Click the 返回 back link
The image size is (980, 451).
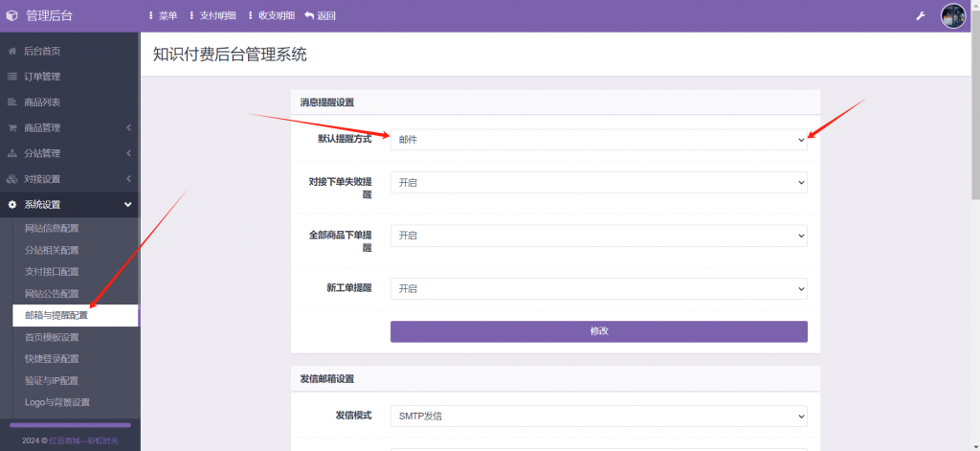(320, 15)
